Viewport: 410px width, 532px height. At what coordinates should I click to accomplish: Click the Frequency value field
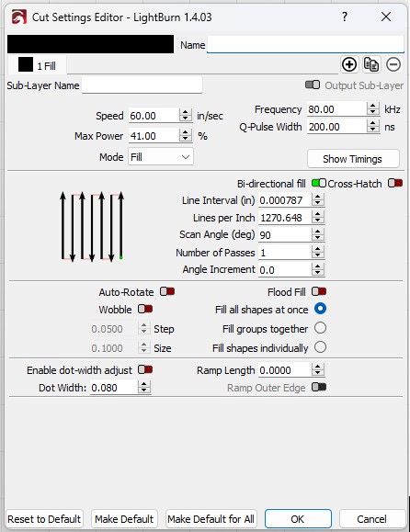tap(336, 109)
